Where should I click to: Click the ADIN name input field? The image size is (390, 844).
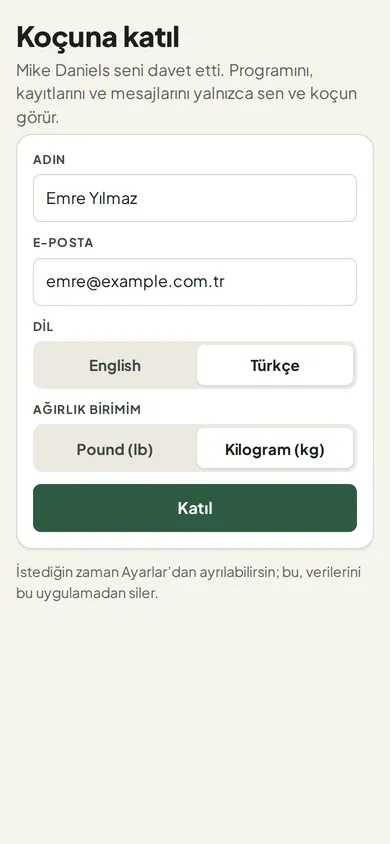[x=195, y=198]
